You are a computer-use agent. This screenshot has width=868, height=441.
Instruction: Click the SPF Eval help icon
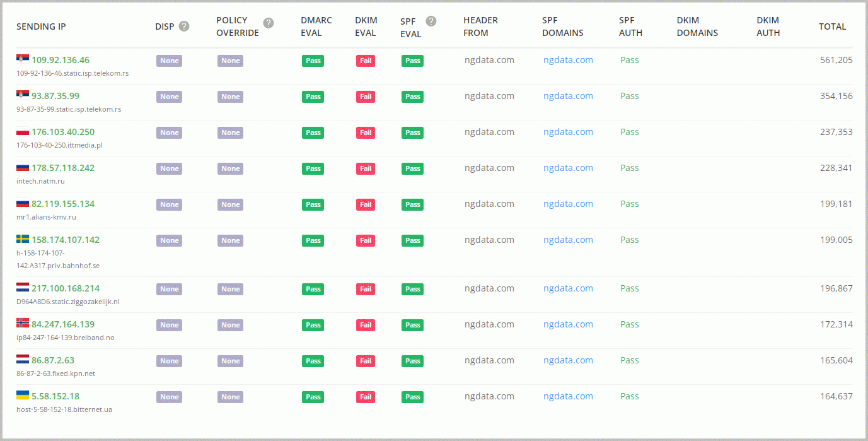(431, 21)
